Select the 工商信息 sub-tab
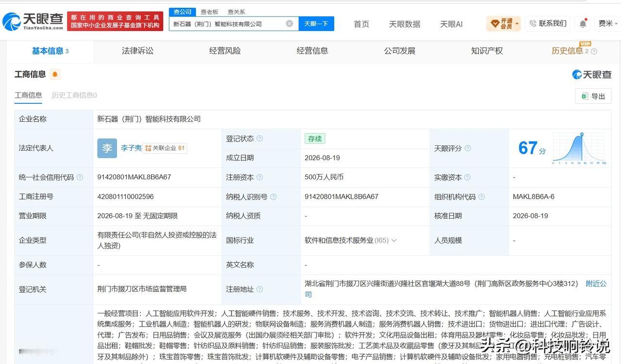The height and width of the screenshot is (364, 621). (28, 95)
